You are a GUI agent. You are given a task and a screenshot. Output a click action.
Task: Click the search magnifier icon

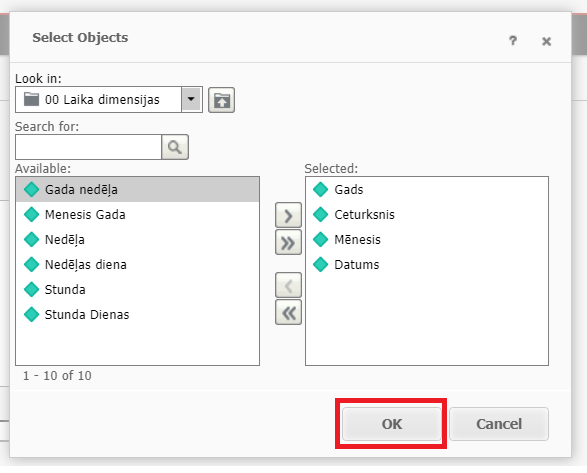pos(175,147)
